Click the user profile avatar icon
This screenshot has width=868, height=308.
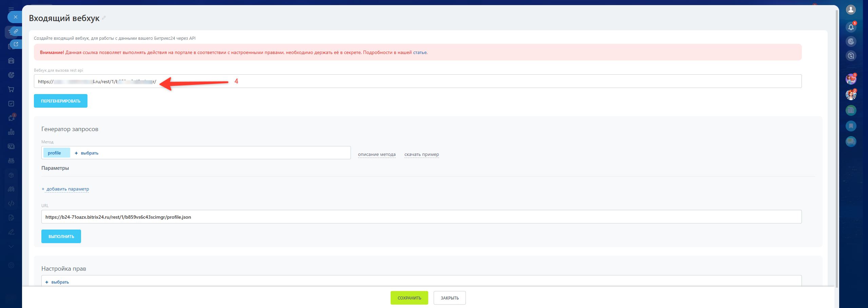(851, 10)
